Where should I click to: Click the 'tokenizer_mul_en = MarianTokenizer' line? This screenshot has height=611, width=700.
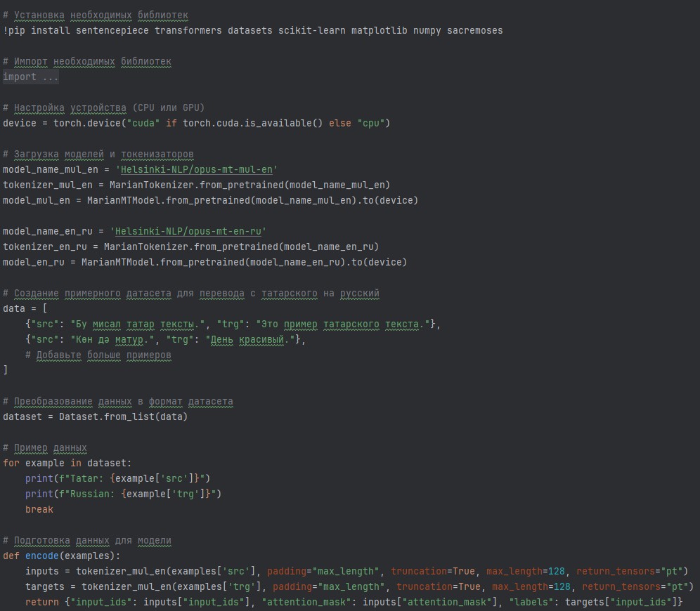[x=196, y=185]
